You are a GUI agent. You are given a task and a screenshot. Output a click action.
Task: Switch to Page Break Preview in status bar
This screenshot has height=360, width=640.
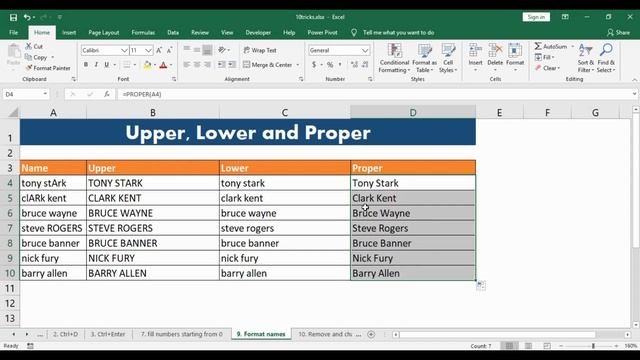coord(547,346)
